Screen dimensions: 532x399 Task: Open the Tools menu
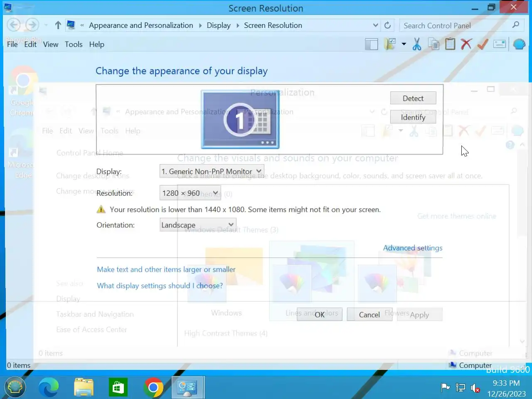(74, 44)
